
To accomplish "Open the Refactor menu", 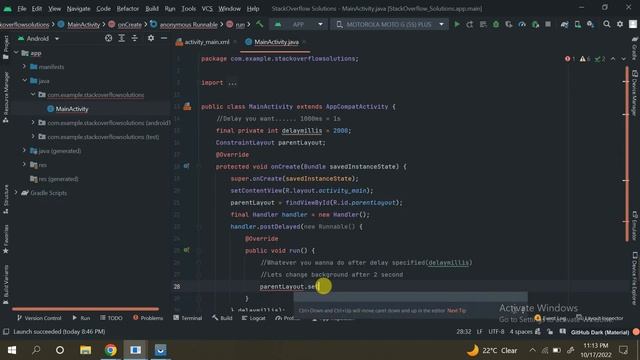I will pyautogui.click(x=128, y=9).
